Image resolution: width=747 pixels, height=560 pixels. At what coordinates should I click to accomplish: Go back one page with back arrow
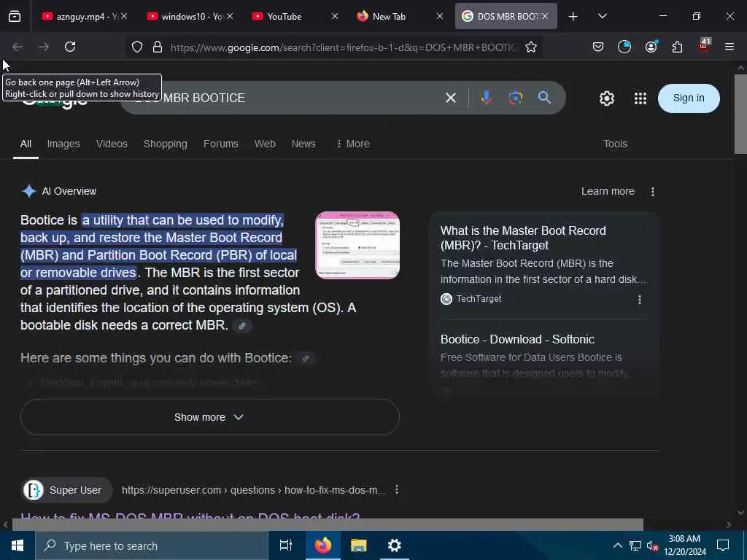pos(18,47)
